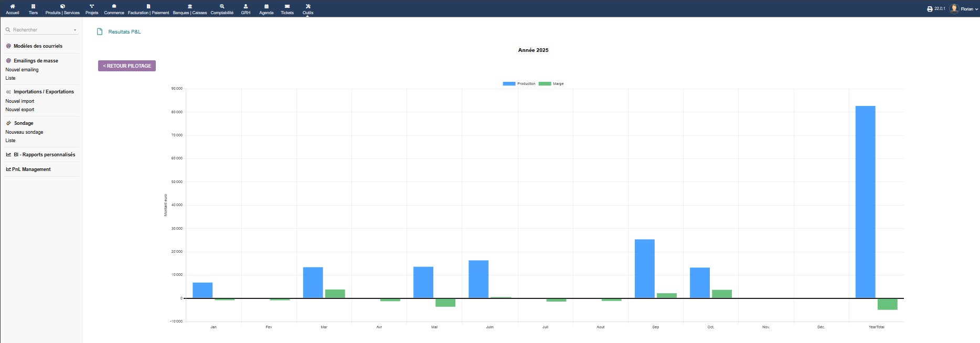Click the Mai Production bar
The width and height of the screenshot is (980, 343).
coord(423,283)
